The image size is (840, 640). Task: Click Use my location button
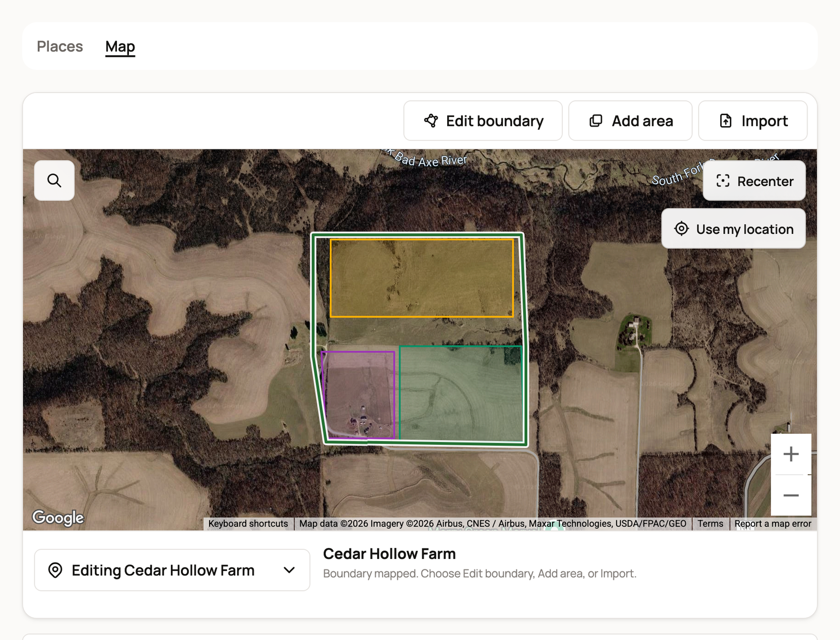(733, 229)
